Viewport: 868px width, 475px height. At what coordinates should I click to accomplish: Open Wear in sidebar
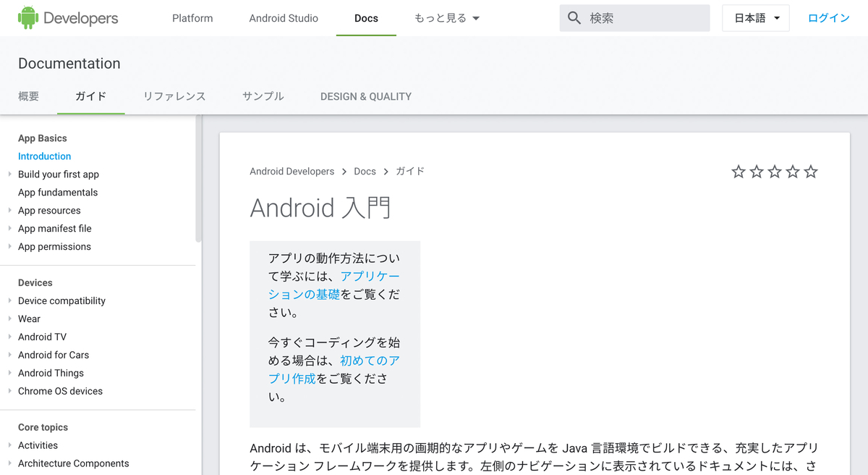(x=29, y=319)
